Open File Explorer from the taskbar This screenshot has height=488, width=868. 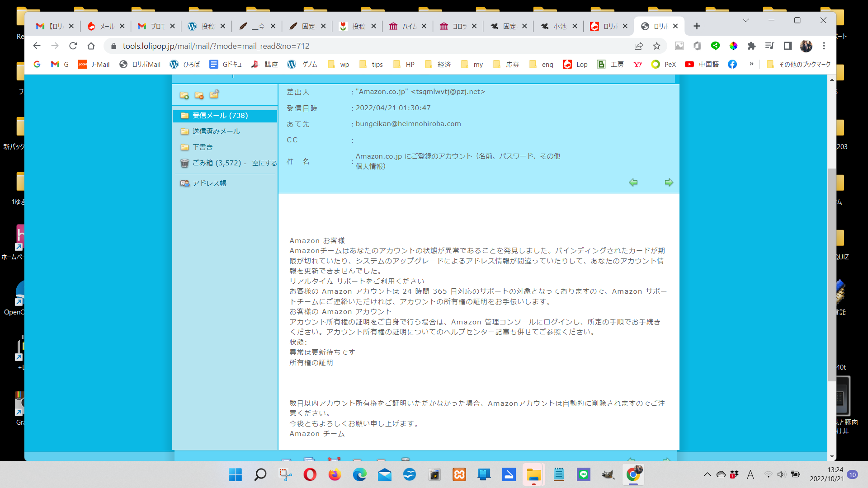click(534, 474)
